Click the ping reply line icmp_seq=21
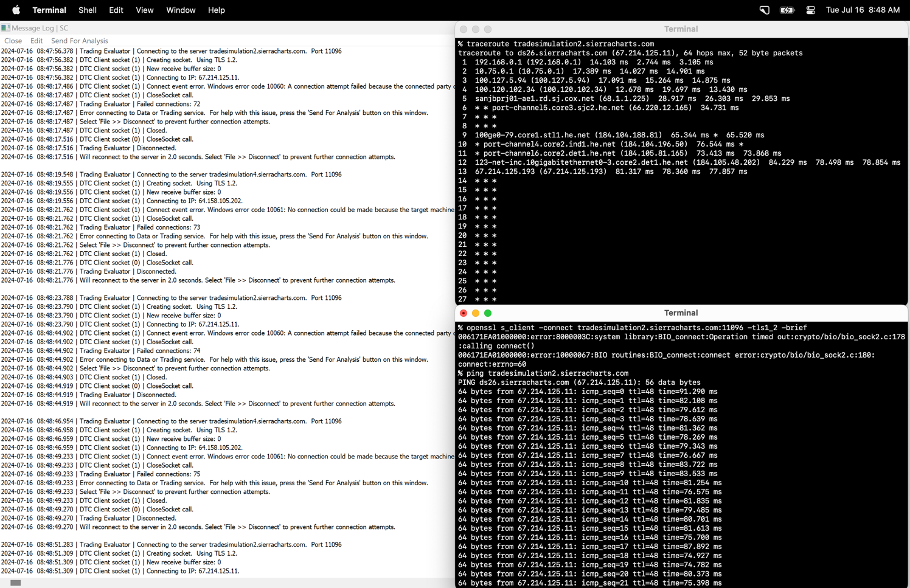This screenshot has width=910, height=588. (590, 583)
